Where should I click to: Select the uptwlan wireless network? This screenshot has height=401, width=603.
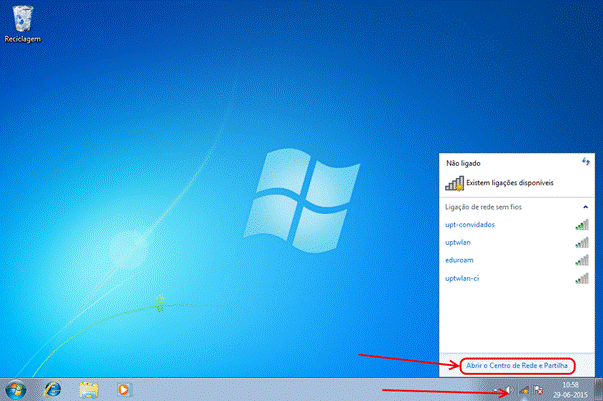point(459,242)
